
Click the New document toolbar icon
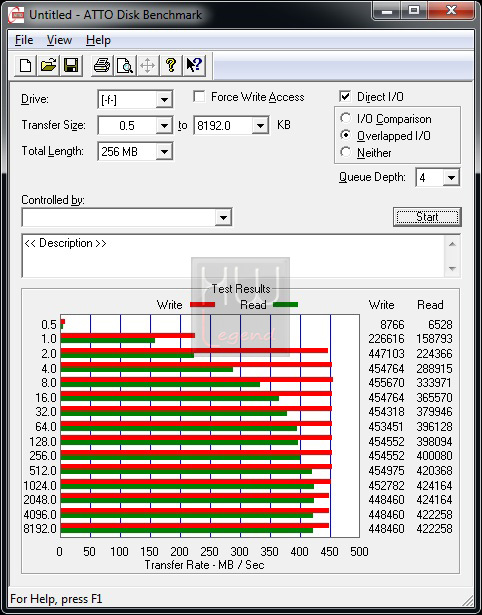pos(25,65)
